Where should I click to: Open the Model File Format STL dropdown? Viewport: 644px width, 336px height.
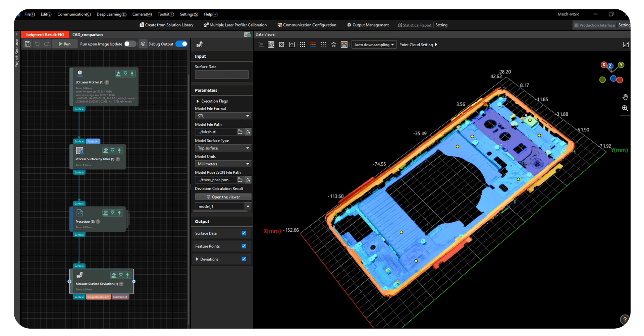223,116
